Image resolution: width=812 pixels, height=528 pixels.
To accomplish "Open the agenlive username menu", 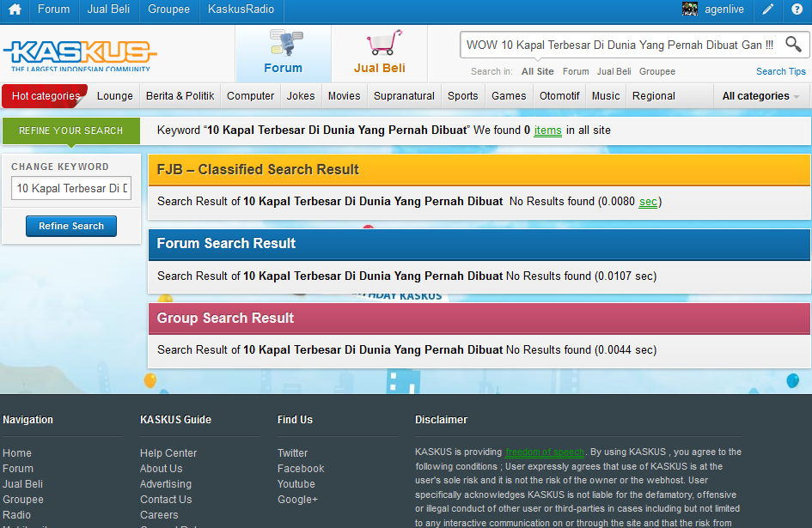I will pyautogui.click(x=724, y=9).
